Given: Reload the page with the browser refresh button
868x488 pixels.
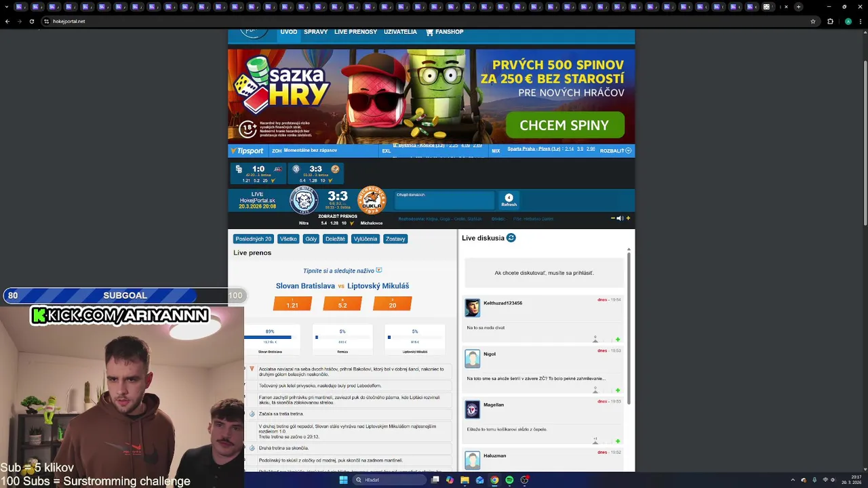Looking at the screenshot, I should click(x=31, y=21).
